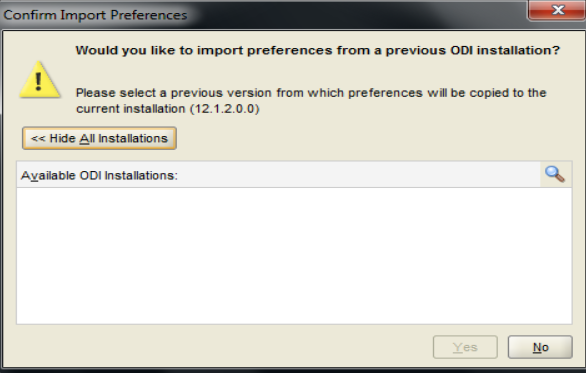Click the Confirm Import Preferences title bar
This screenshot has width=586, height=373.
coord(262,15)
